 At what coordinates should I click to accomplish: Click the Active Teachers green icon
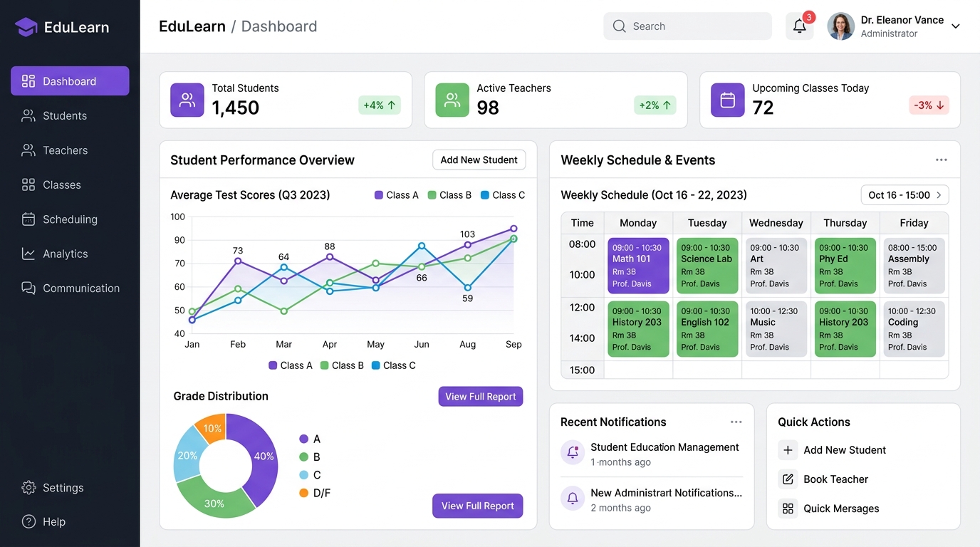tap(452, 100)
